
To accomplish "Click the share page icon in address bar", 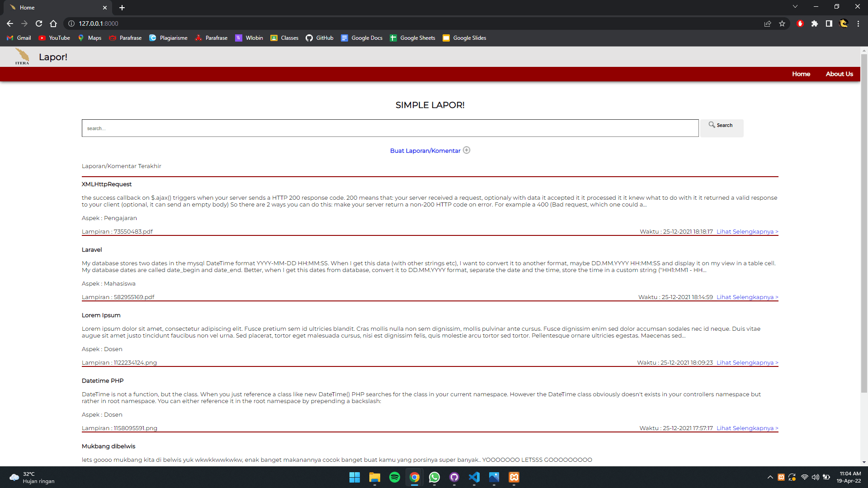I will 768,23.
